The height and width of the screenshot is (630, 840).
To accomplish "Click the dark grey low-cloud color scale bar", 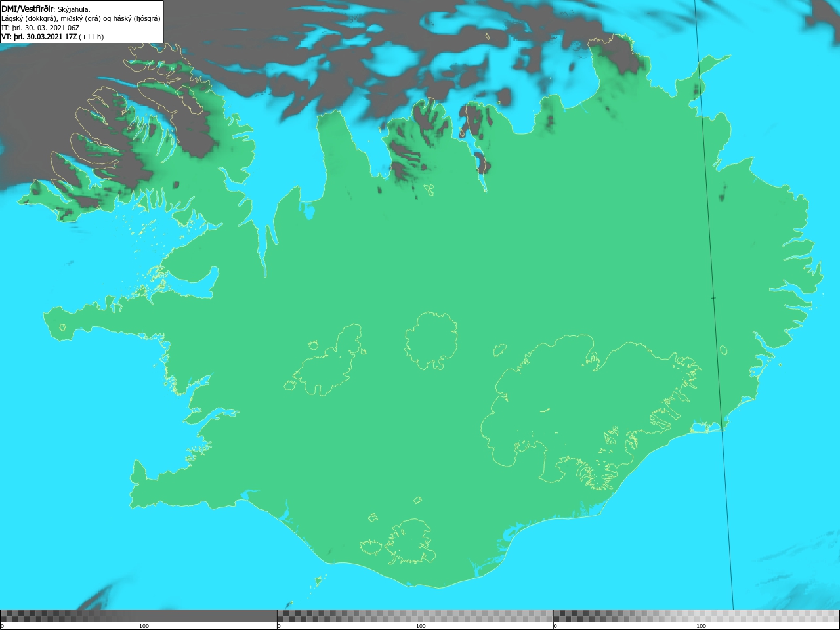I will tap(138, 616).
